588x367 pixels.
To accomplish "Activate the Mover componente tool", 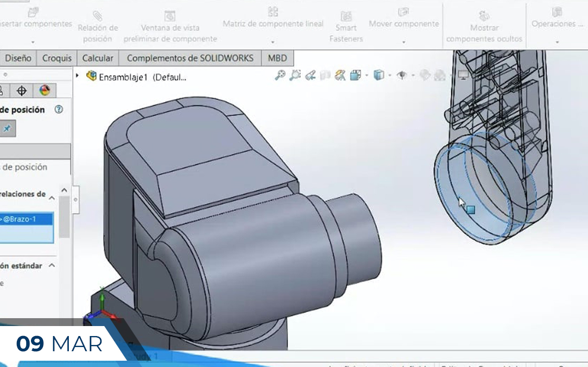I will pos(404,18).
